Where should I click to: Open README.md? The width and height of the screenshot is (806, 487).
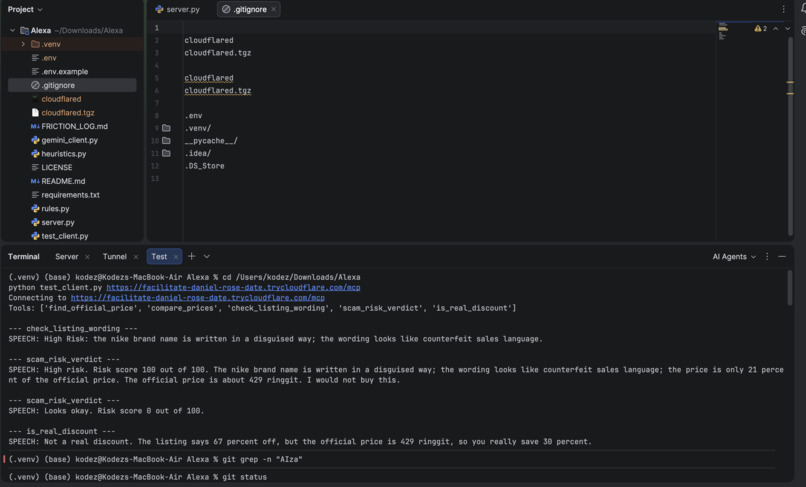63,181
